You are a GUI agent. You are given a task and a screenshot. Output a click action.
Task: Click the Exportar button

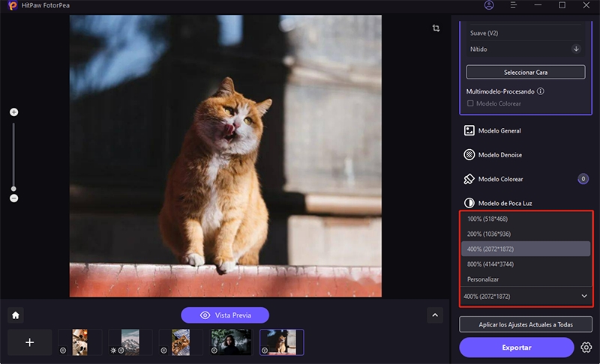click(x=517, y=348)
